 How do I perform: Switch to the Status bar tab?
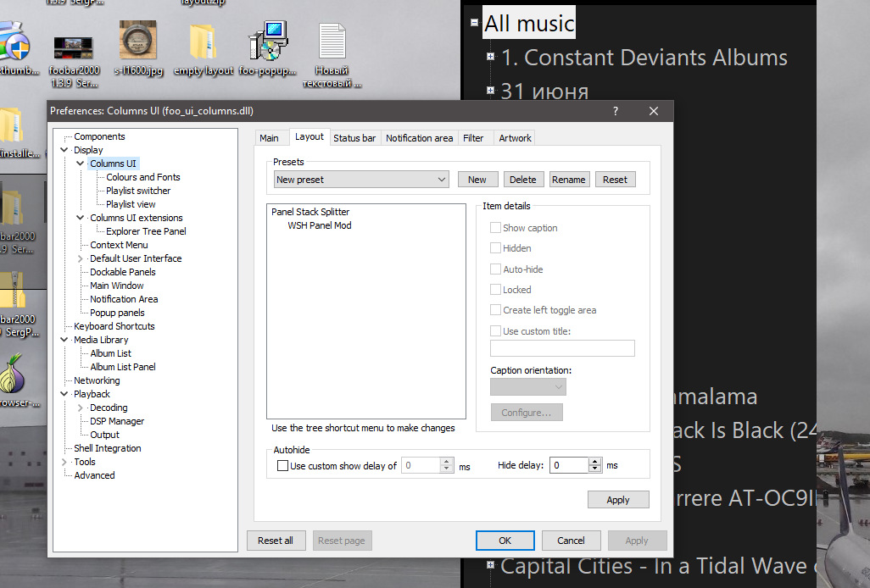pos(354,138)
